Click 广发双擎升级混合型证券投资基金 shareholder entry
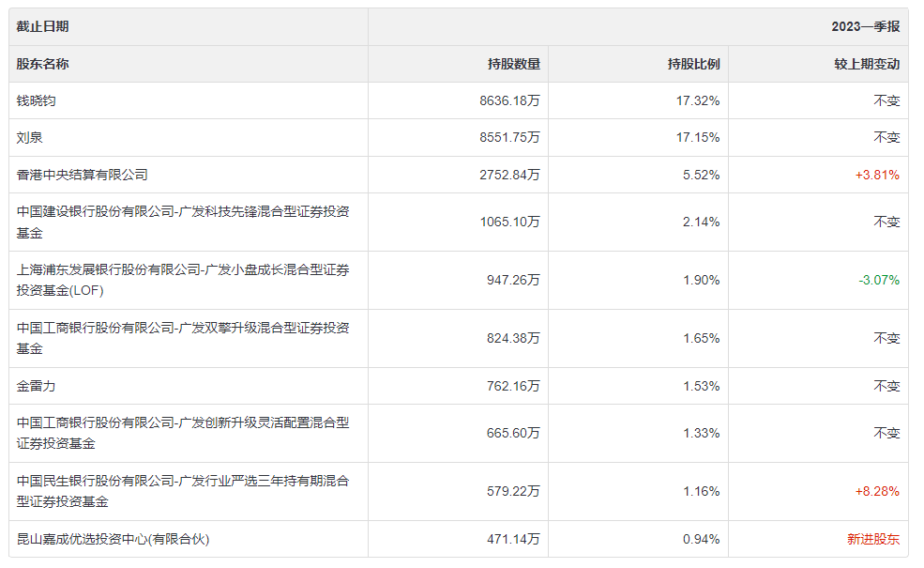This screenshot has width=924, height=568. [x=183, y=338]
